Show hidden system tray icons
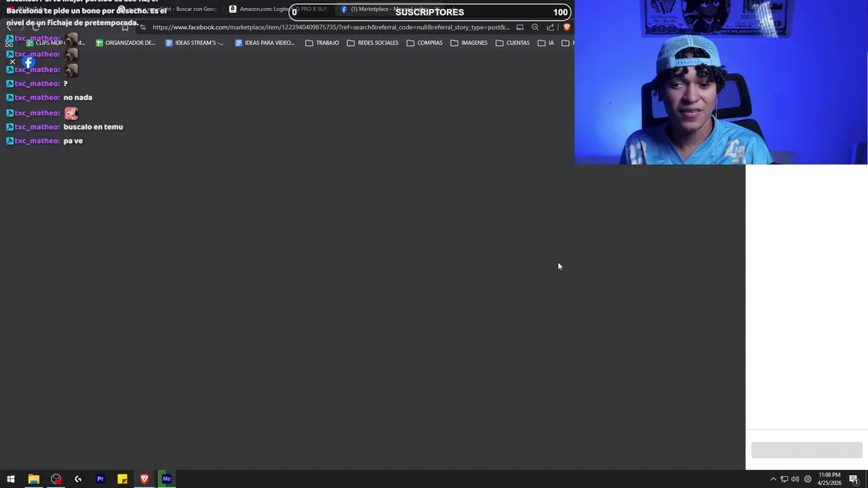The height and width of the screenshot is (488, 868). tap(773, 479)
